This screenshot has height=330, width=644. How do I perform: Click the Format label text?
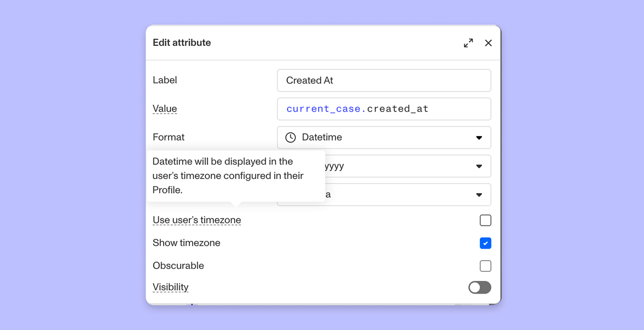tap(168, 137)
